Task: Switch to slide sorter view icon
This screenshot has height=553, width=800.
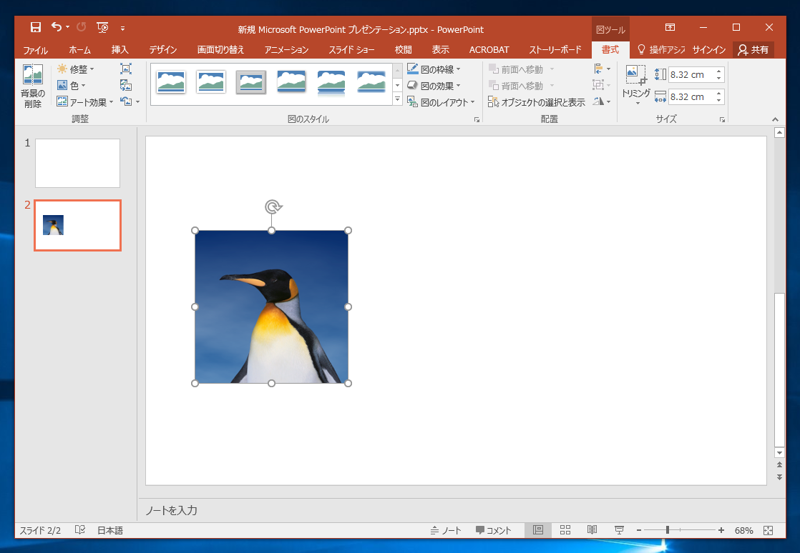Action: point(565,530)
